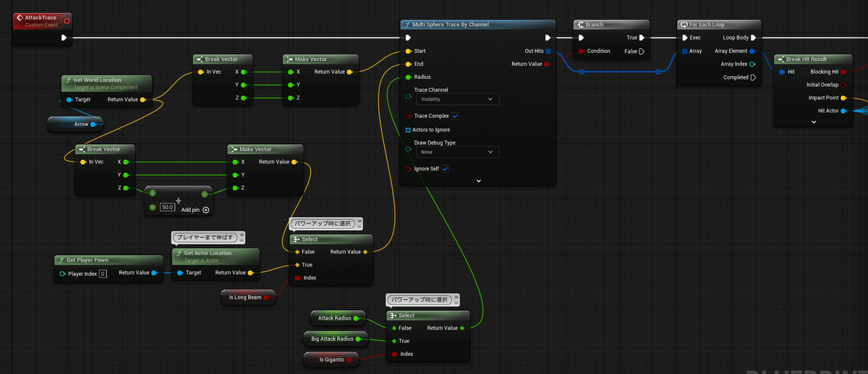Click the Branch node True exec pin
This screenshot has width=868, height=374.
click(642, 38)
